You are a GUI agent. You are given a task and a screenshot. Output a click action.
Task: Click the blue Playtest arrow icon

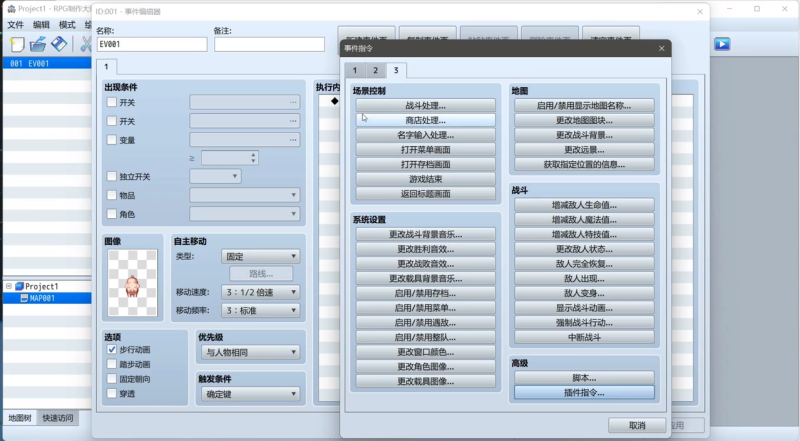(721, 44)
